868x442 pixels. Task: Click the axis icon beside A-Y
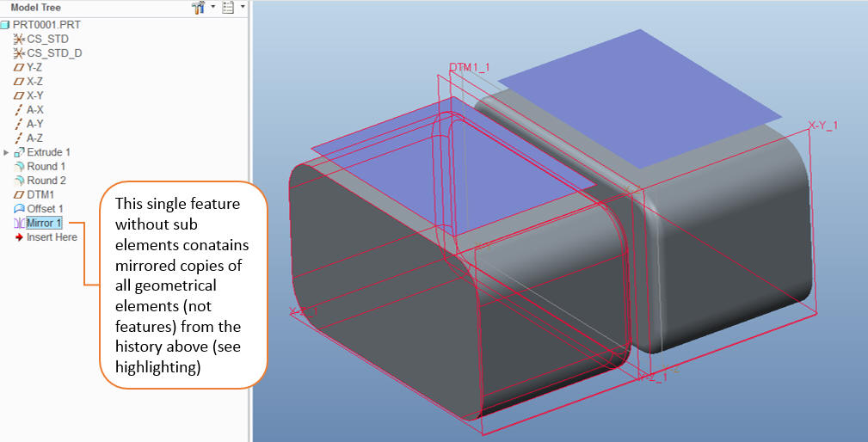(x=18, y=124)
